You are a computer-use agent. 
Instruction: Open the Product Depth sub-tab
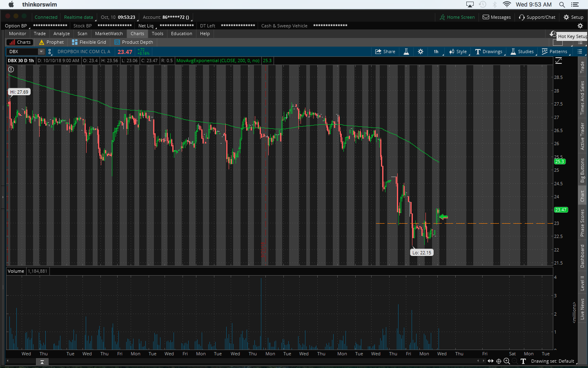[134, 42]
